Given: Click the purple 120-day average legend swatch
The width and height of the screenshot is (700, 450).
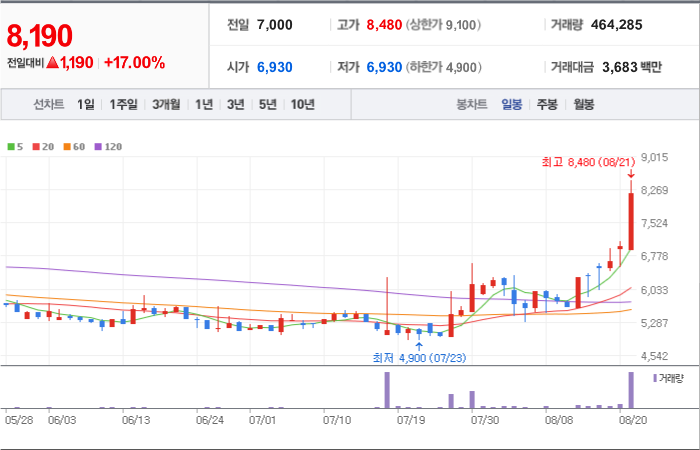Looking at the screenshot, I should pos(98,146).
